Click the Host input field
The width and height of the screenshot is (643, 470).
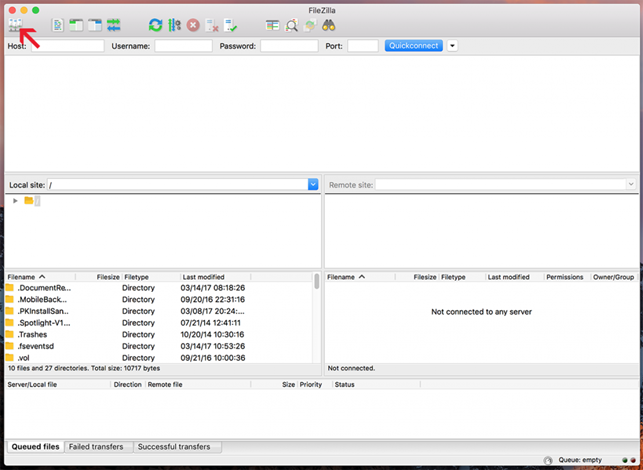(x=68, y=46)
